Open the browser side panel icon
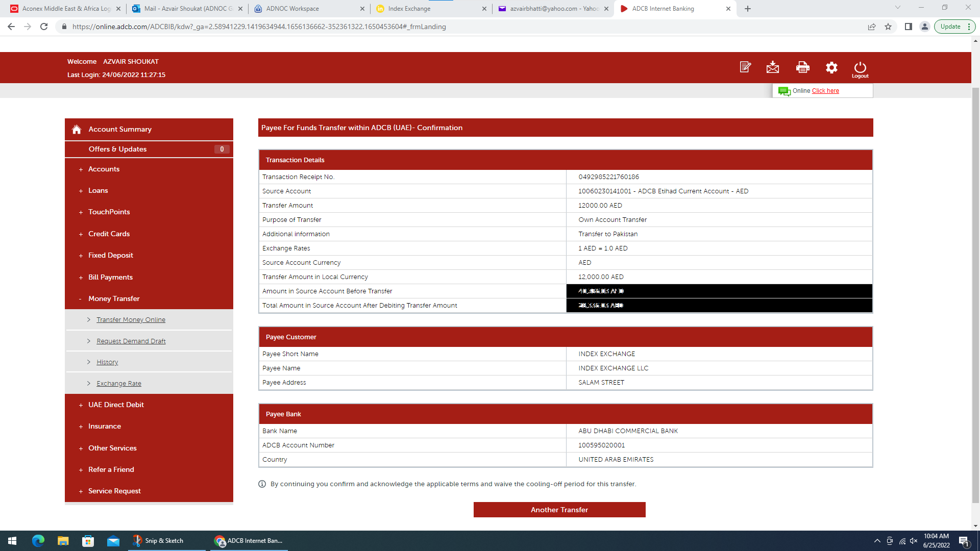Image resolution: width=980 pixels, height=551 pixels. [x=909, y=27]
